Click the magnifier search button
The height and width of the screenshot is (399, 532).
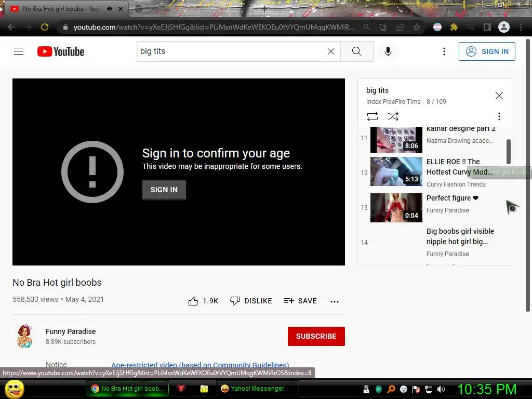[356, 51]
